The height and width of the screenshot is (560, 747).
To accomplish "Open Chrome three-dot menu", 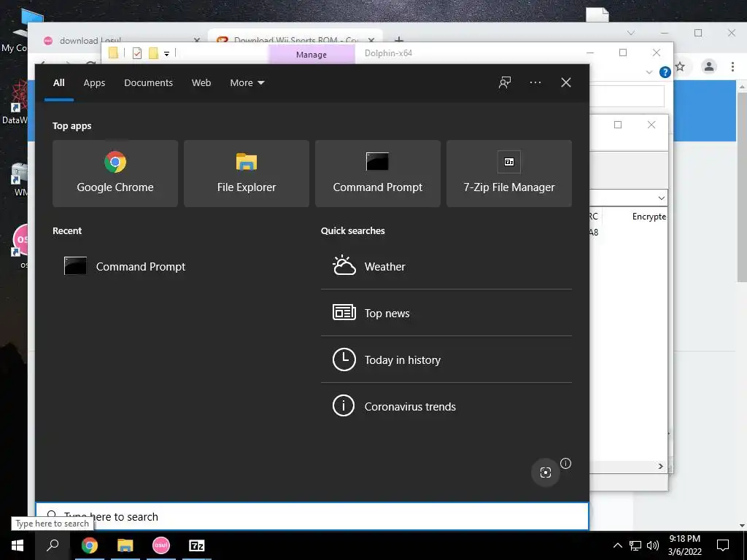I will point(732,66).
